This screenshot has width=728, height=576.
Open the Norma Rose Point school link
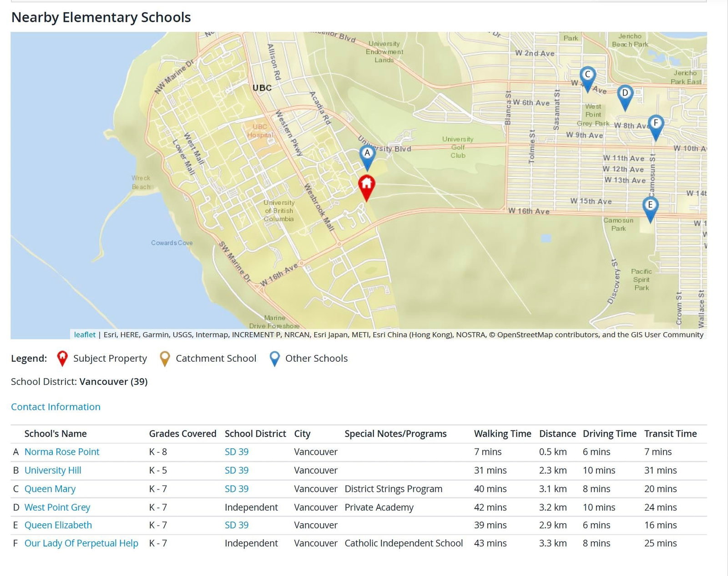tap(62, 452)
